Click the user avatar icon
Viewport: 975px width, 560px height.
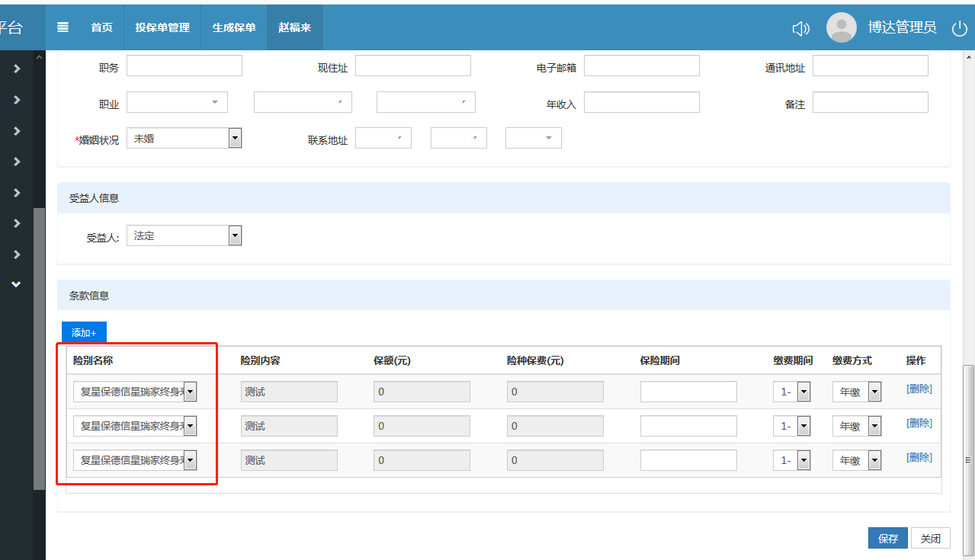click(x=841, y=27)
